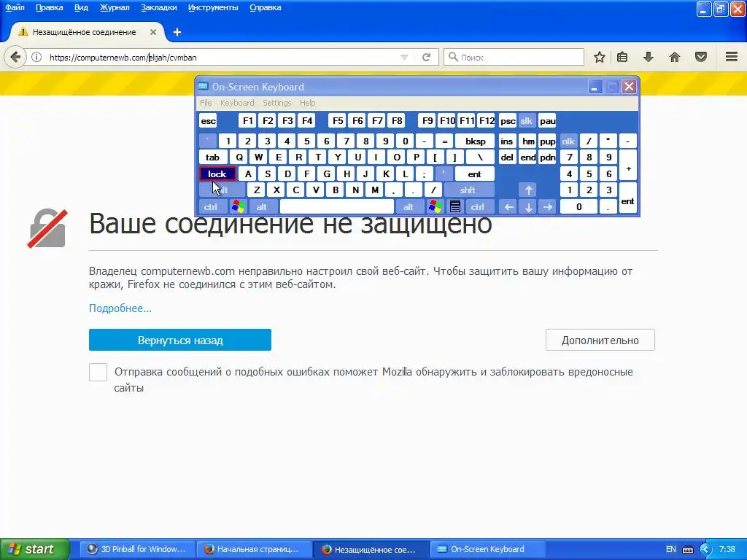Screen dimensions: 747x560
Task: Close the Незащищённое соединение tab
Action: [x=153, y=32]
